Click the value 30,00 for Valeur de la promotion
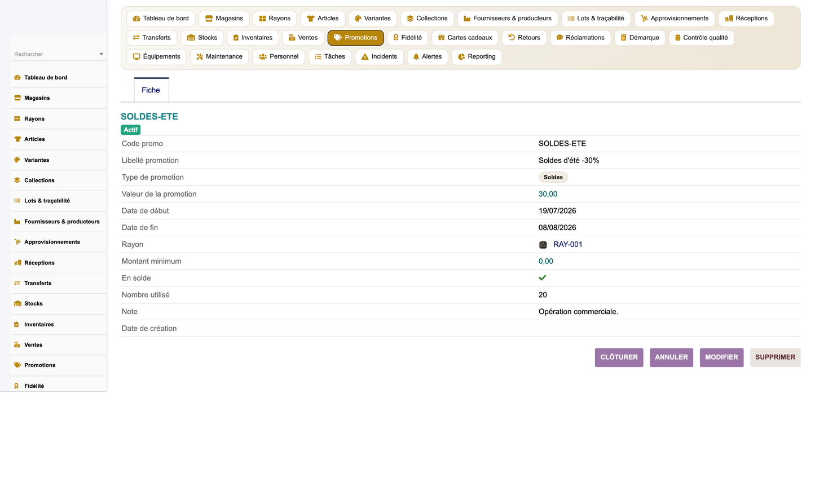The image size is (815, 504). tap(548, 194)
